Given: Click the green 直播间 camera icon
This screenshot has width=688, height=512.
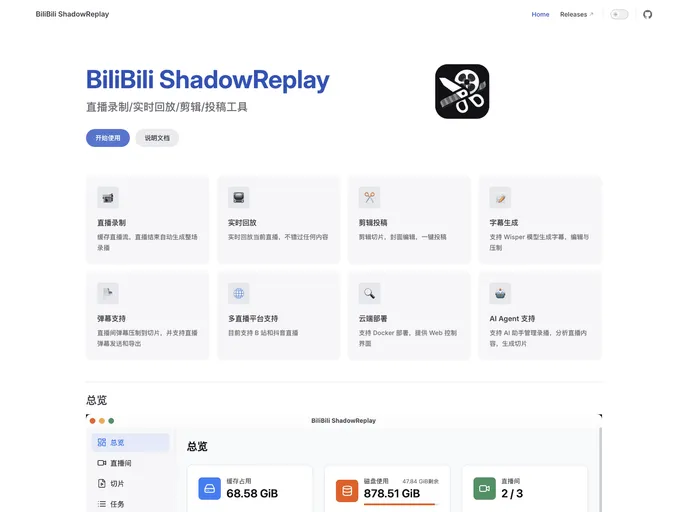Looking at the screenshot, I should click(x=484, y=489).
